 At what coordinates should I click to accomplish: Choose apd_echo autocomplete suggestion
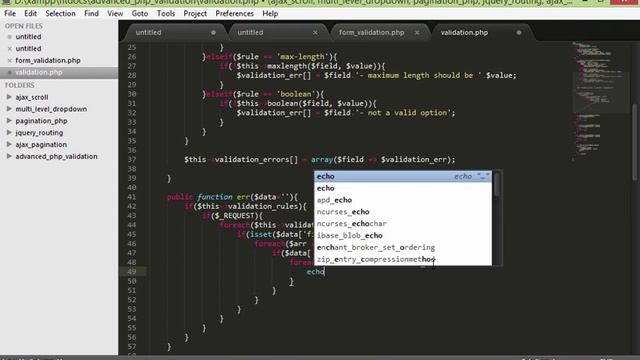pos(403,200)
